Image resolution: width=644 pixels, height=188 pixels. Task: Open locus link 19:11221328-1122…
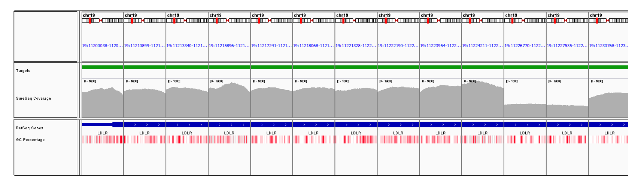point(356,46)
